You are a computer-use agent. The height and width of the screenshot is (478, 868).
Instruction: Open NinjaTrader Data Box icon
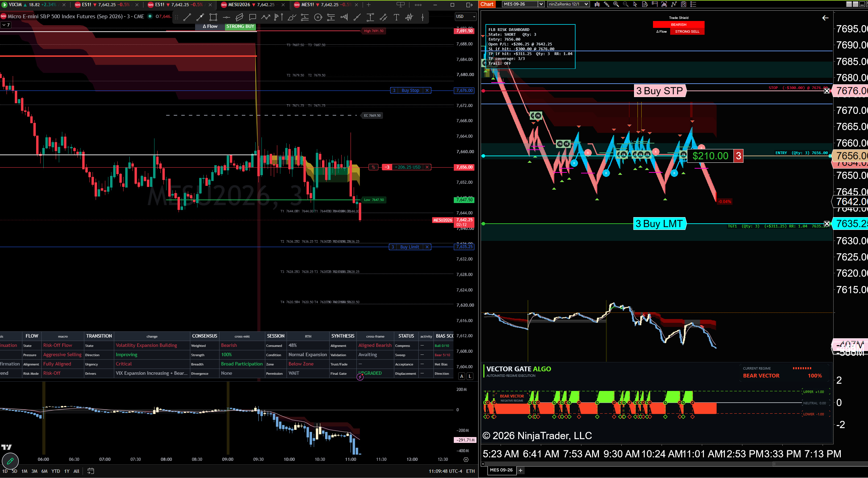(645, 4)
